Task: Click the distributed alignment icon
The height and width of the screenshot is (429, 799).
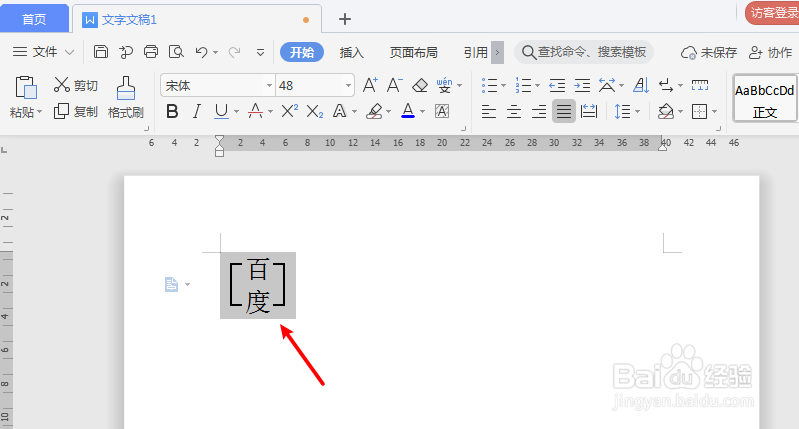Action: [x=589, y=111]
